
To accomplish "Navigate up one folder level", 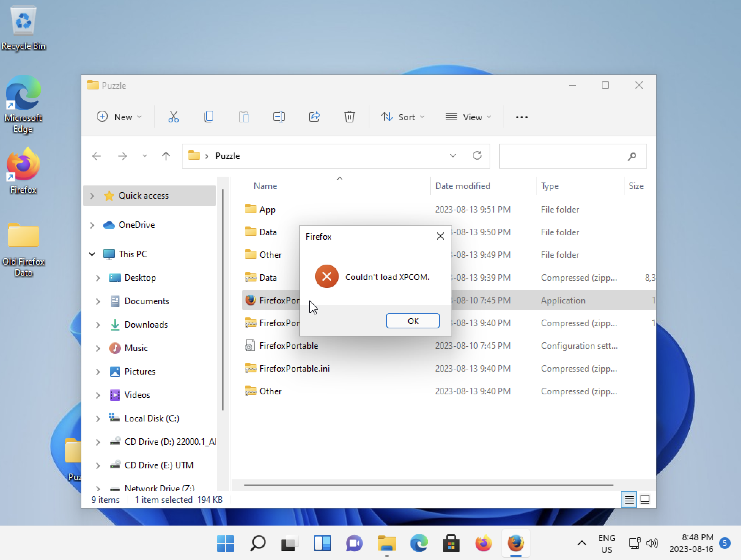I will click(x=166, y=156).
